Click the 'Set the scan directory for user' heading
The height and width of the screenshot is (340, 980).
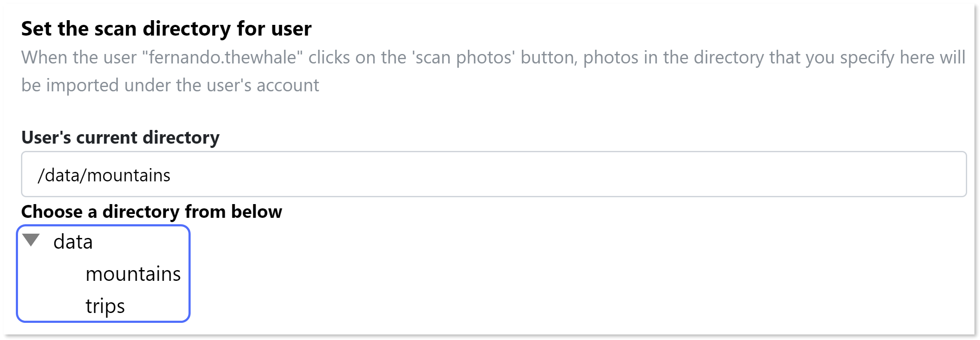(x=166, y=29)
